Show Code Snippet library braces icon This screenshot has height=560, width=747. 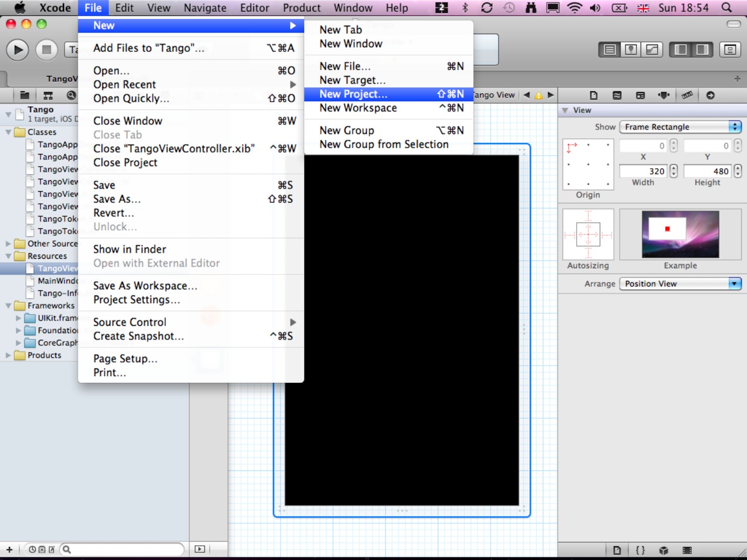click(x=640, y=550)
